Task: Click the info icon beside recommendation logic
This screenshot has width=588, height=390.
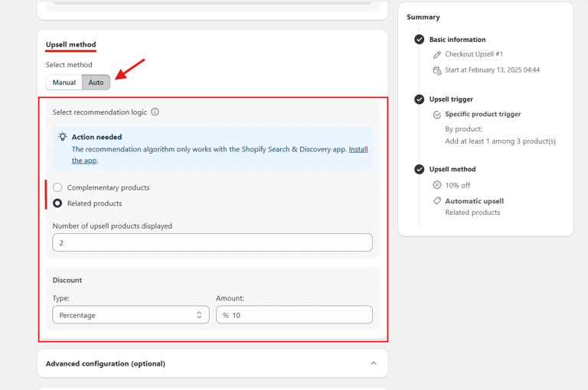Action: point(155,112)
